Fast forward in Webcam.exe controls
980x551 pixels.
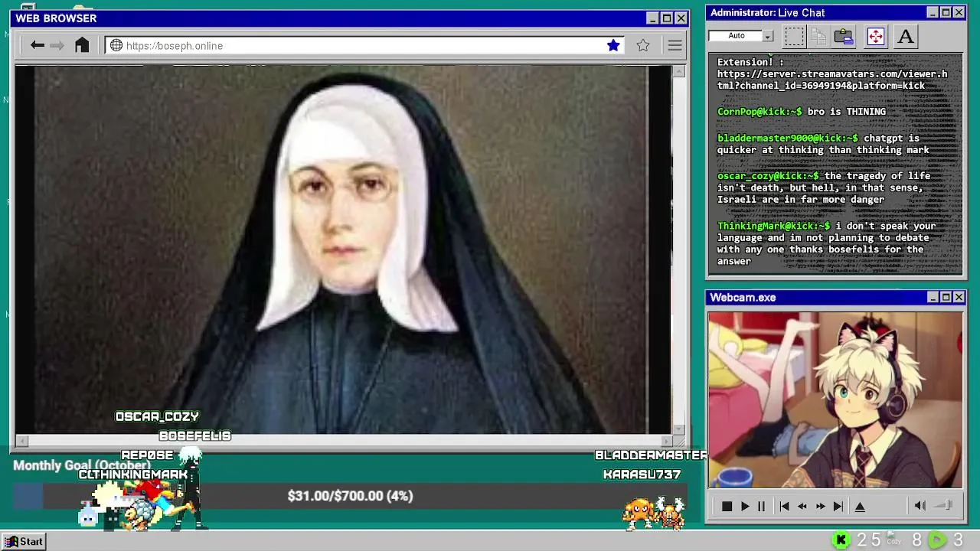coord(821,506)
